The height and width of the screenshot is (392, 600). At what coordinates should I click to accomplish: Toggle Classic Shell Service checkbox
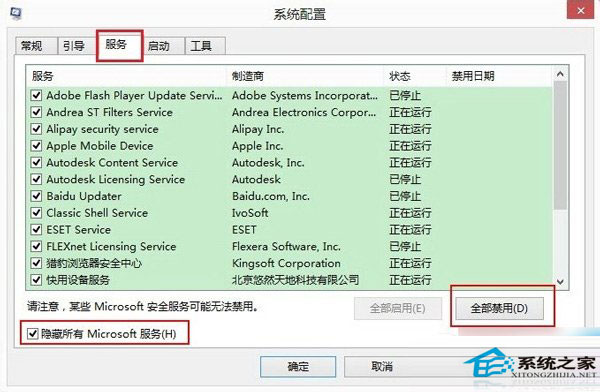tap(36, 213)
